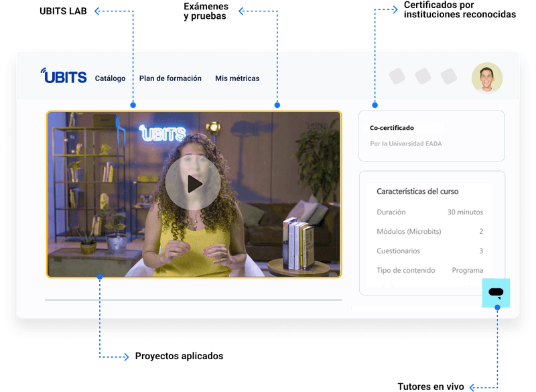Open the chat widget via speech bubble icon
Viewport: 536px width, 392px height.
click(x=496, y=293)
